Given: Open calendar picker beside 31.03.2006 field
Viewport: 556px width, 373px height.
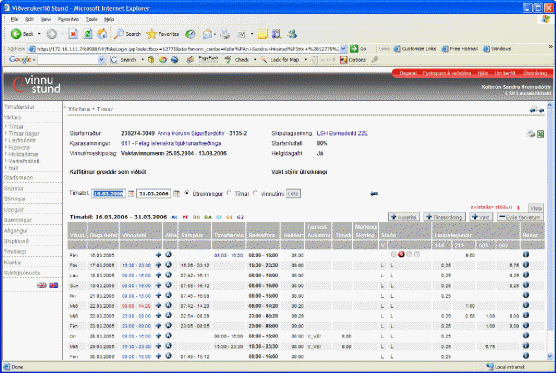Looking at the screenshot, I should tap(176, 194).
